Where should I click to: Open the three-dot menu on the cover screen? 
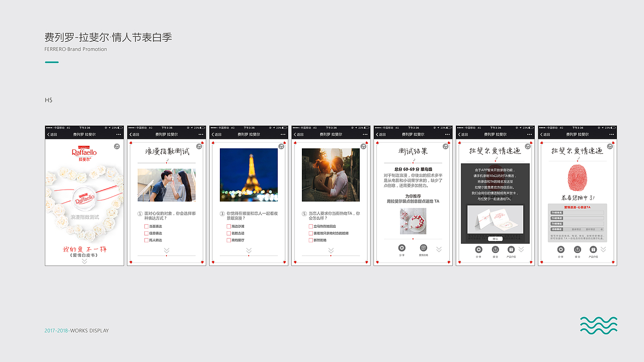click(x=119, y=135)
